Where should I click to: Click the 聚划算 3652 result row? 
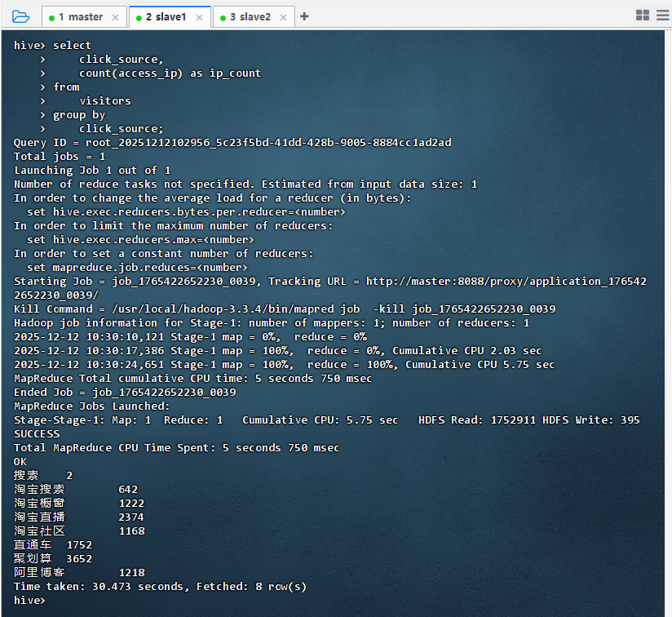(x=53, y=559)
